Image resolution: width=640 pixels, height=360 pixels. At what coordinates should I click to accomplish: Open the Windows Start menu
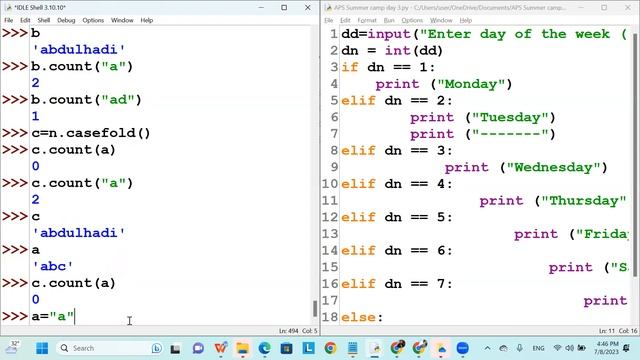click(42, 348)
